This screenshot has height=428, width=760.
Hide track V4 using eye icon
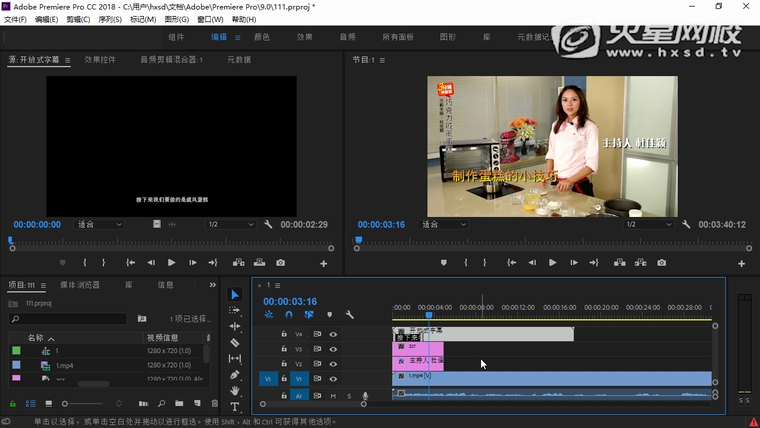point(333,334)
